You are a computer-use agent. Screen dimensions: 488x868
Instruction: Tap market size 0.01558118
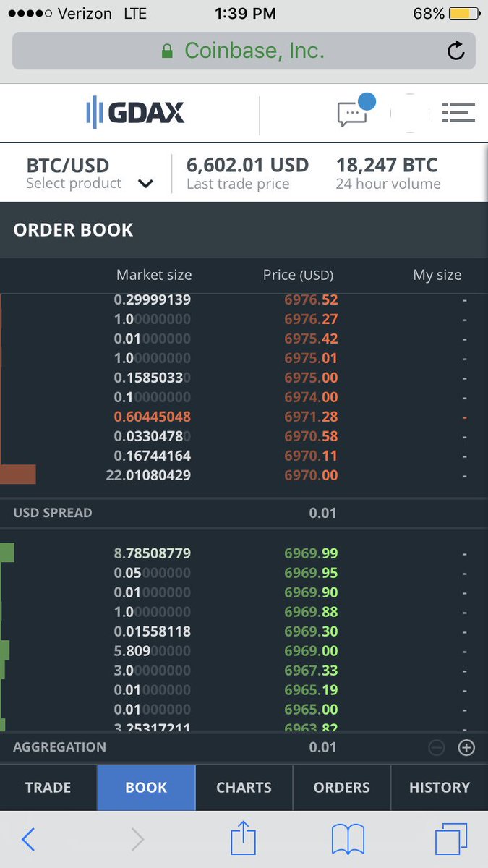[x=153, y=631]
